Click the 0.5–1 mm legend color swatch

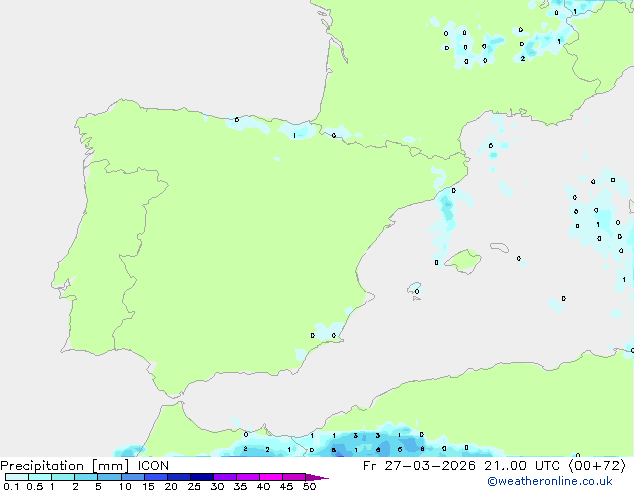pos(40,477)
